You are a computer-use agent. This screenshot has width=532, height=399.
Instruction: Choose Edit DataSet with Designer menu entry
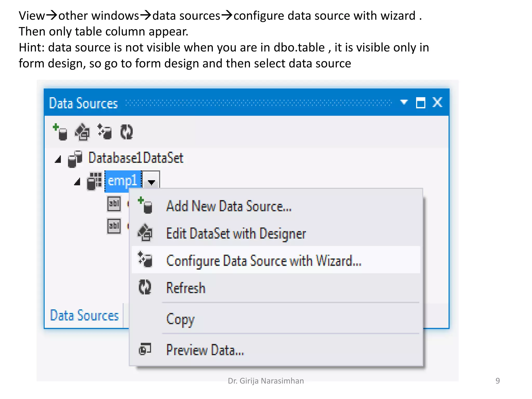click(x=236, y=234)
